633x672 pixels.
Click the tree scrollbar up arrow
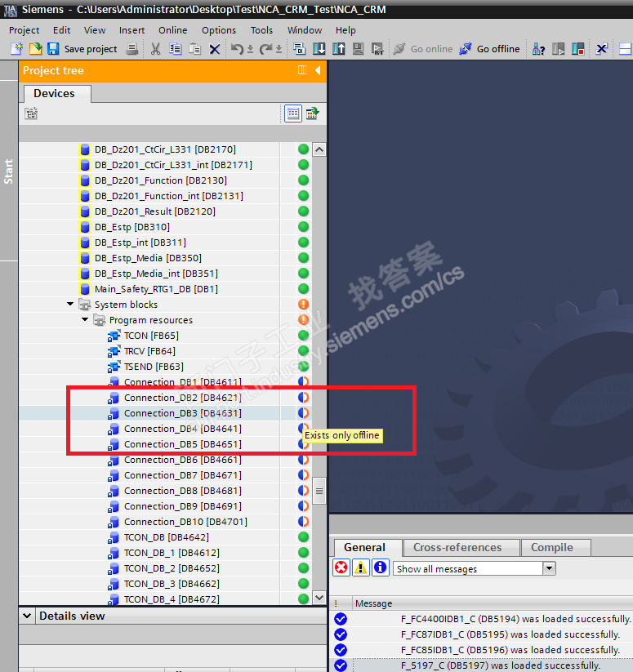pos(319,149)
